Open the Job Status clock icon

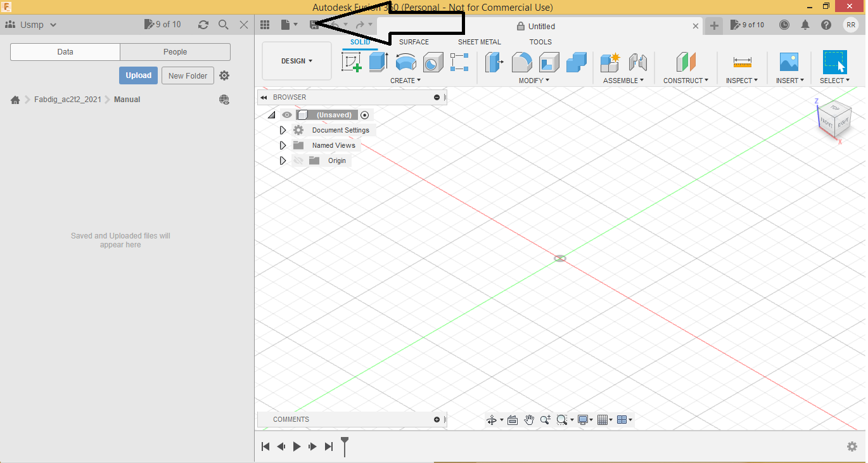(784, 25)
